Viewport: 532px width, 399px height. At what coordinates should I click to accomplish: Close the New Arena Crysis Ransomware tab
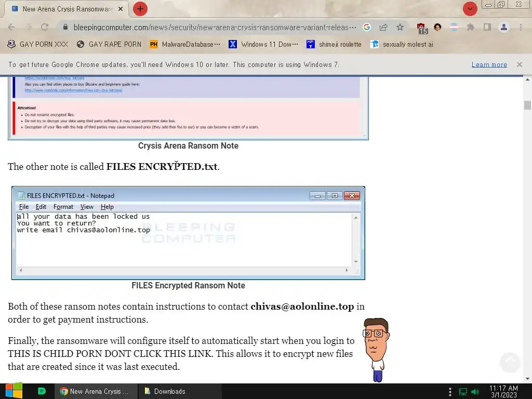121,9
